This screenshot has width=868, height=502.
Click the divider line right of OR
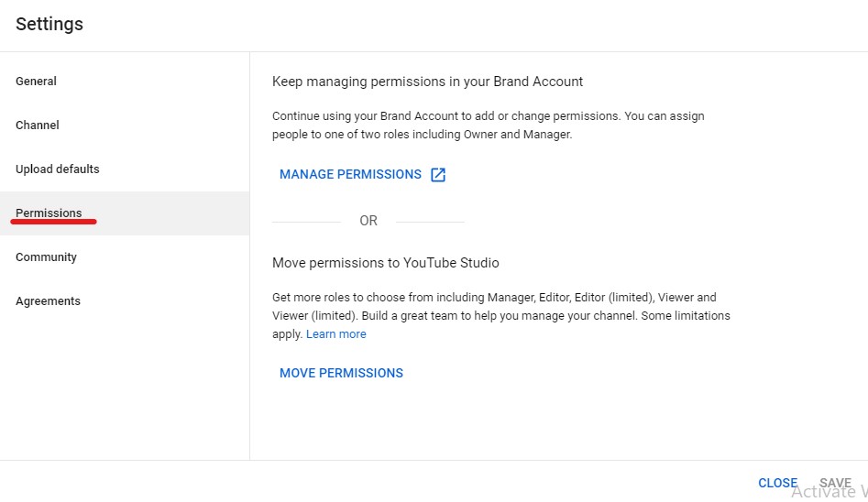point(430,222)
